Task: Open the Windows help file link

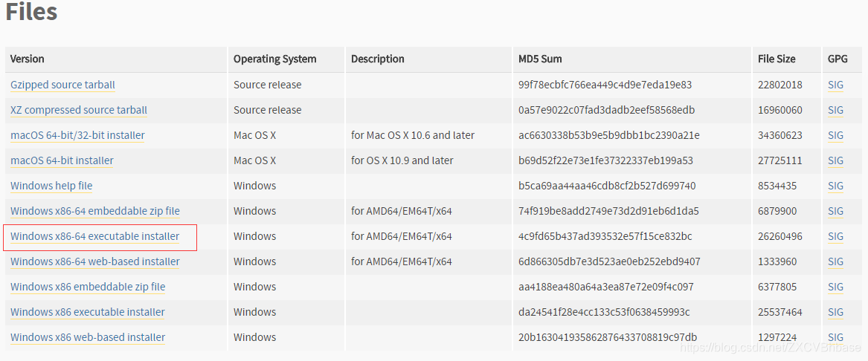Action: coord(51,186)
